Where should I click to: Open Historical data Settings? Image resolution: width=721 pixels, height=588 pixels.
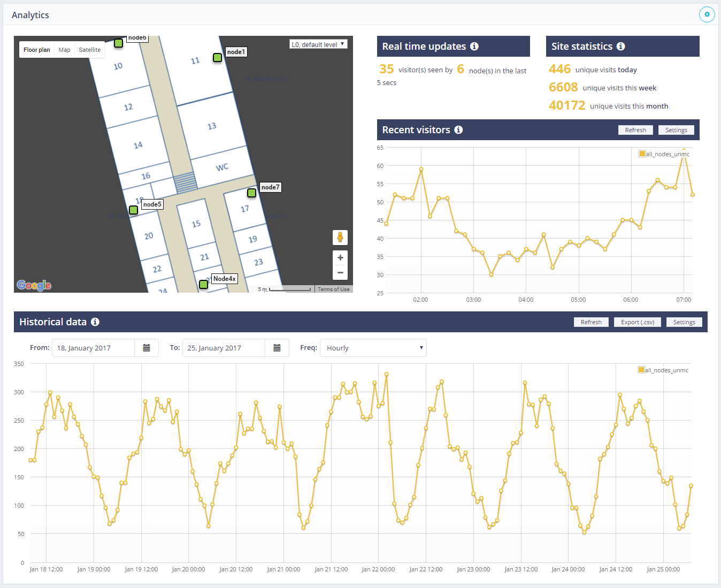pos(684,322)
